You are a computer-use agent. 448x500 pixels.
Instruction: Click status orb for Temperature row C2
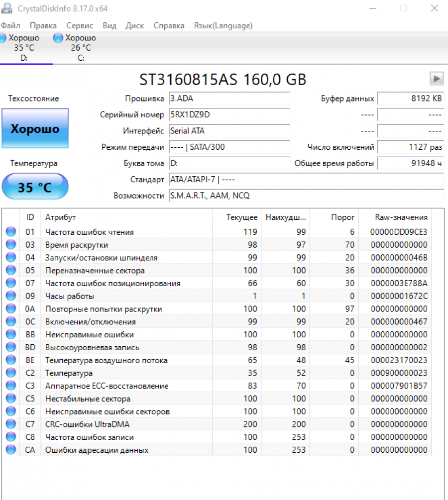tap(11, 373)
